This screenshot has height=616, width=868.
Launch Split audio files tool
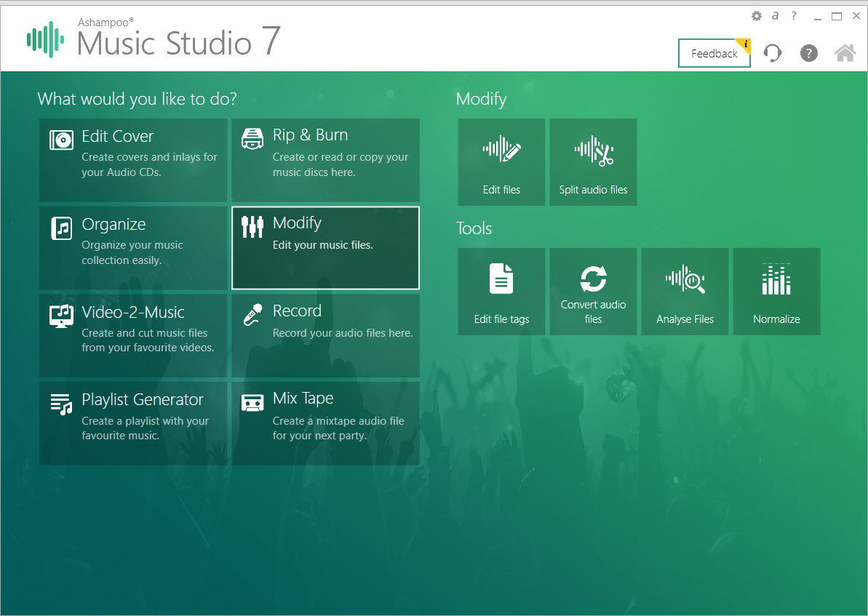[x=593, y=162]
